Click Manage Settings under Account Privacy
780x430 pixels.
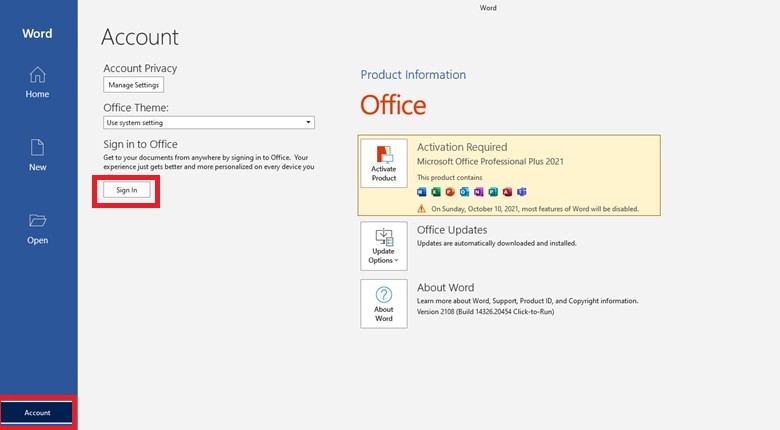[133, 85]
